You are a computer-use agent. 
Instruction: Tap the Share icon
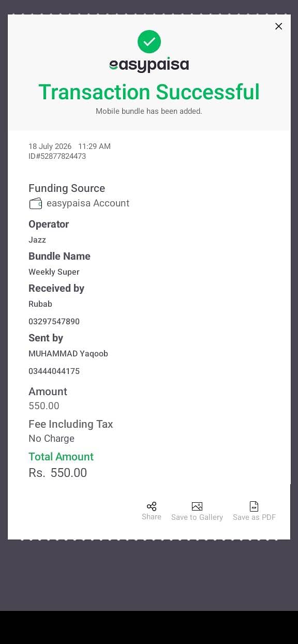pyautogui.click(x=152, y=506)
